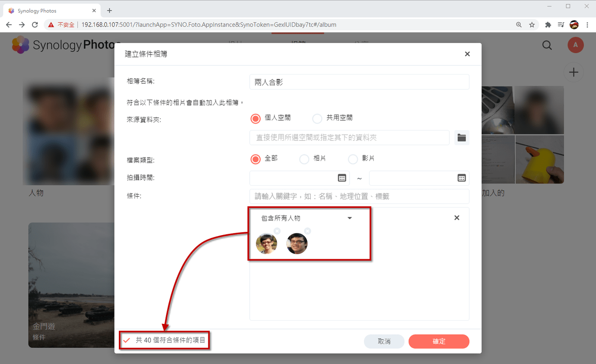Open the 金門遊 album thumbnail
This screenshot has height=364, width=596.
[71, 284]
